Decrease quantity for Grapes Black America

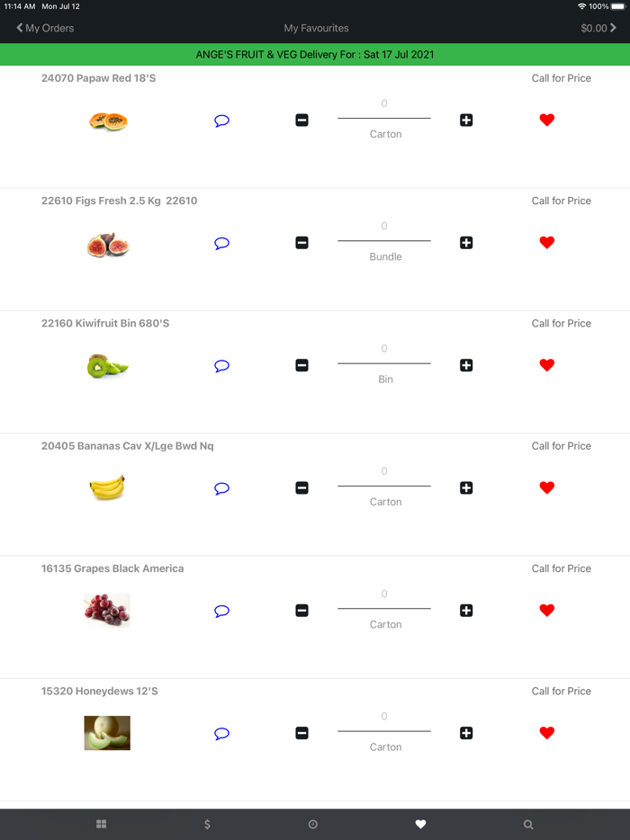pyautogui.click(x=301, y=610)
